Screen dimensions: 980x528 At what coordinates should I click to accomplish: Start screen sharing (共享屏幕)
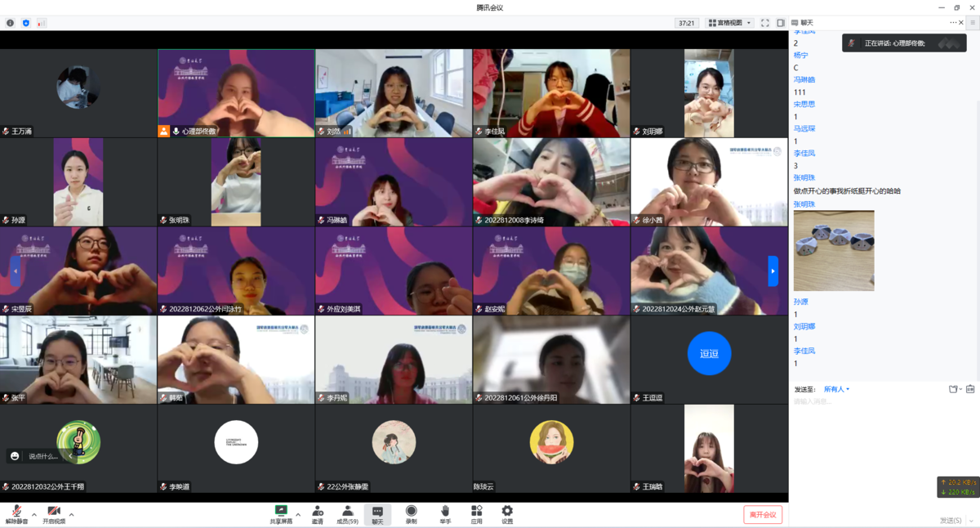[281, 514]
